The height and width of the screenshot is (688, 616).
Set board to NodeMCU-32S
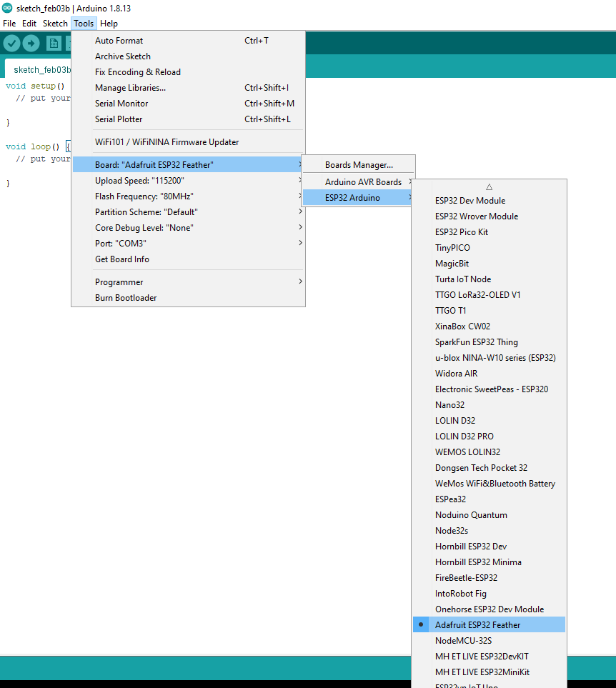490,641
